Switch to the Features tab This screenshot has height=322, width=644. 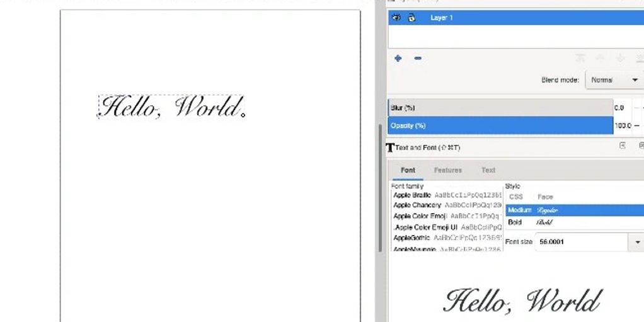pyautogui.click(x=447, y=170)
